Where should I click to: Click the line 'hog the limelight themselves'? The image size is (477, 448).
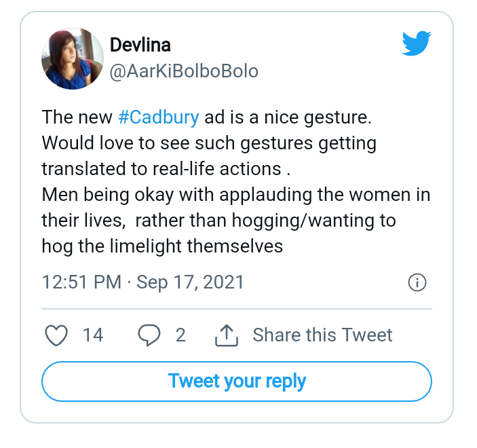point(162,246)
